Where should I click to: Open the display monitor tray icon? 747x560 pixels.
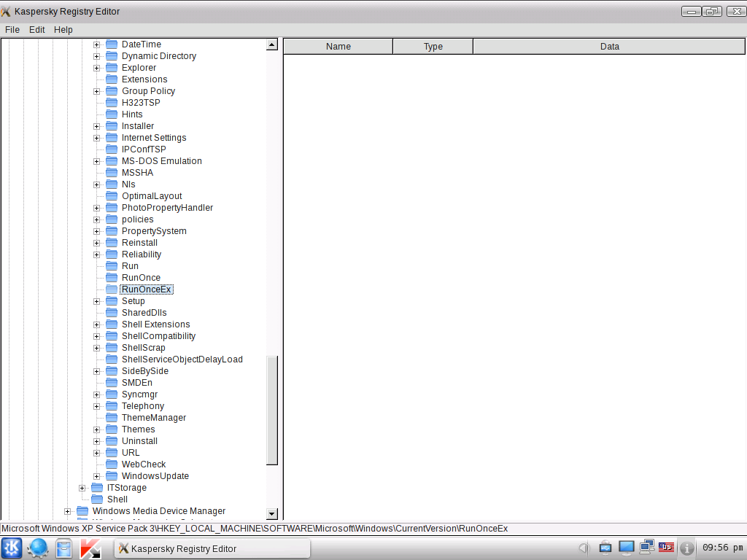coord(627,548)
